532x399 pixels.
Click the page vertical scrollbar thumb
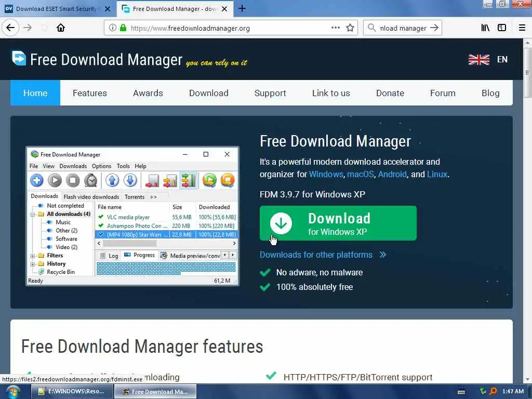click(x=527, y=73)
